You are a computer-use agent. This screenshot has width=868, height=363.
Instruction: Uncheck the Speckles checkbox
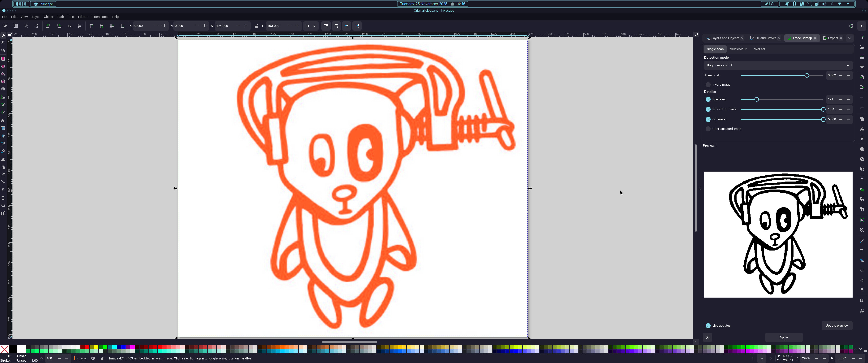click(708, 99)
